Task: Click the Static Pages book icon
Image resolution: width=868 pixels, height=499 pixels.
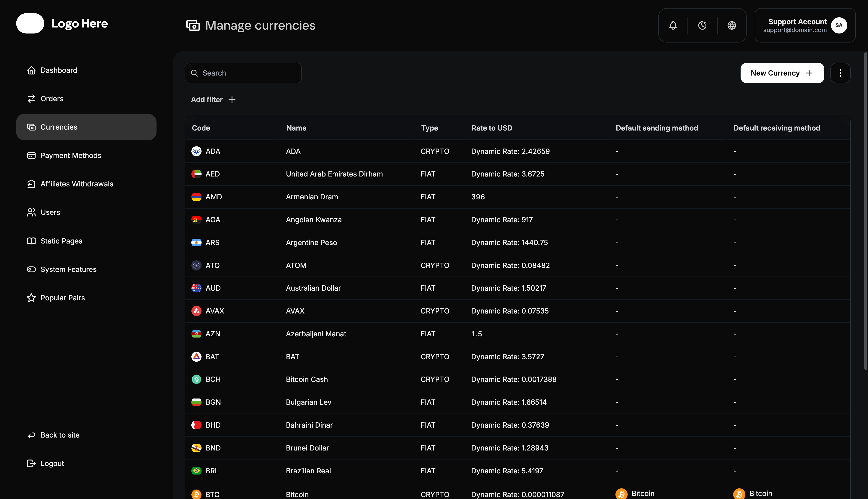Action: point(31,241)
